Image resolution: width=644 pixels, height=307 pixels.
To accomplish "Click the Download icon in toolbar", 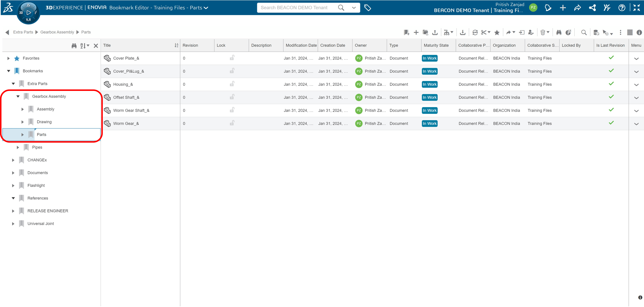I will point(463,32).
